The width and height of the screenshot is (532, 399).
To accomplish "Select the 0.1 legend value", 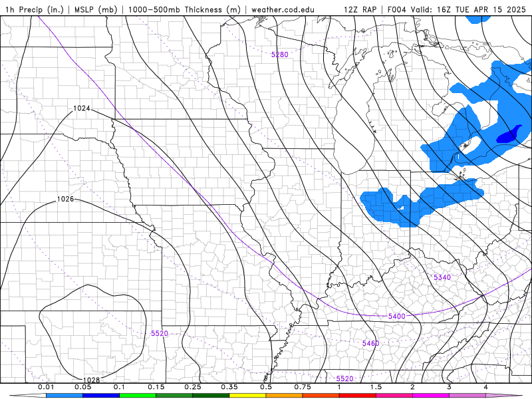I will pos(119,387).
